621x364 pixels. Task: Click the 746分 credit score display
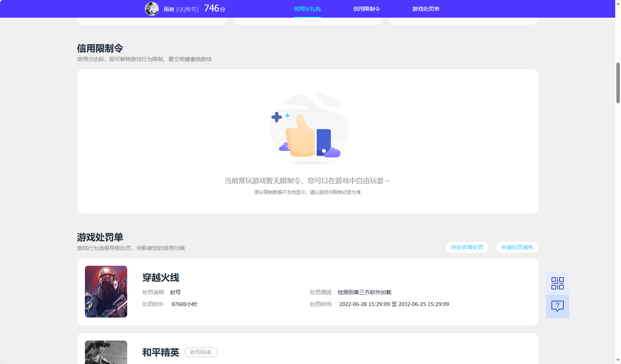pyautogui.click(x=214, y=8)
